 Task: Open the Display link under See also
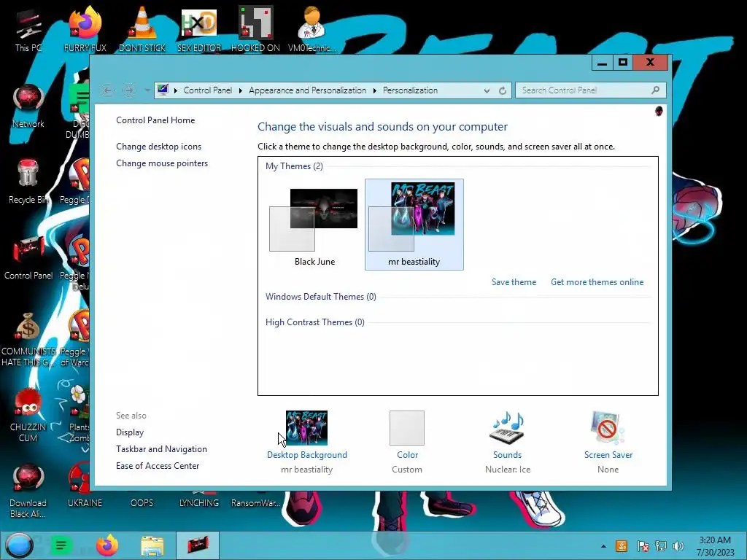click(130, 432)
